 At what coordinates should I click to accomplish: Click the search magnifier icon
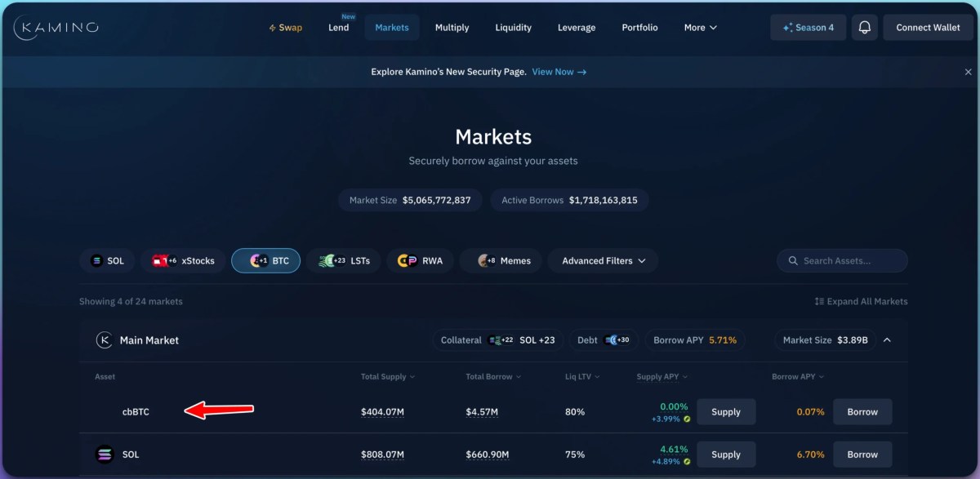point(792,261)
